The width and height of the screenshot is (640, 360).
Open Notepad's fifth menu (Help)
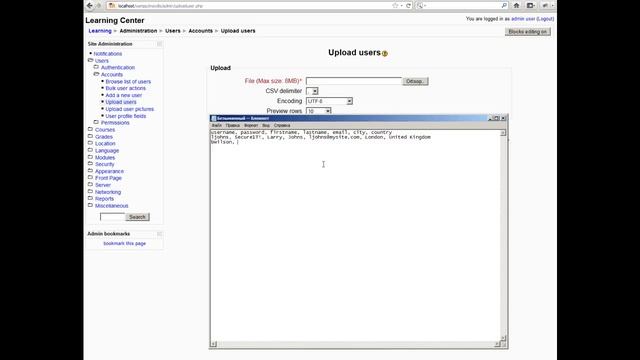(x=282, y=125)
